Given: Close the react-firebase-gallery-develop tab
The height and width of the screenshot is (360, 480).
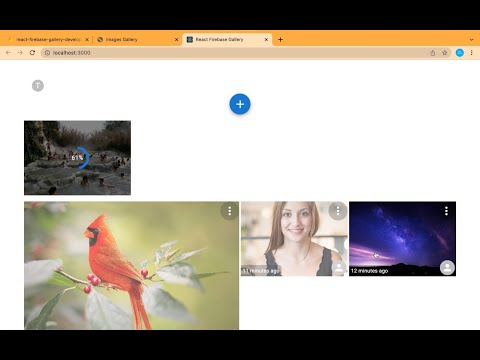Looking at the screenshot, I should [x=87, y=39].
